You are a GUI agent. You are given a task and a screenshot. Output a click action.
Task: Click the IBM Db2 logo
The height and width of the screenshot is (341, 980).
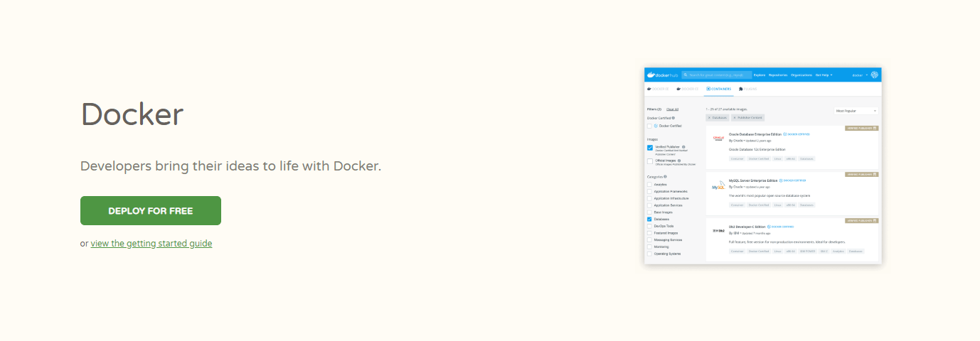[718, 231]
